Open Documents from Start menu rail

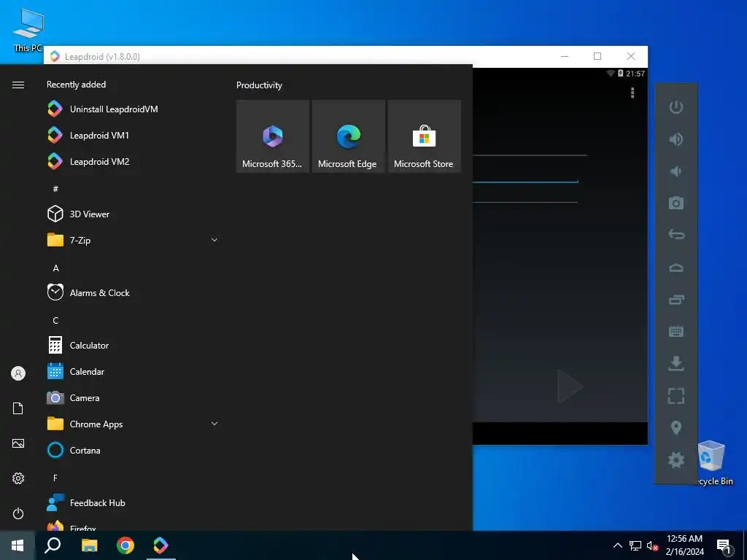coord(18,408)
